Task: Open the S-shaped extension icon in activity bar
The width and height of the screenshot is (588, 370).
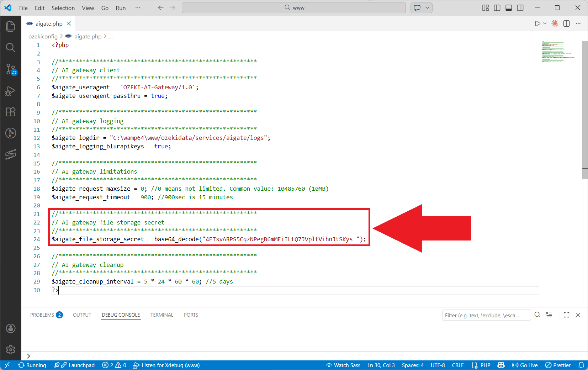Action: (11, 154)
